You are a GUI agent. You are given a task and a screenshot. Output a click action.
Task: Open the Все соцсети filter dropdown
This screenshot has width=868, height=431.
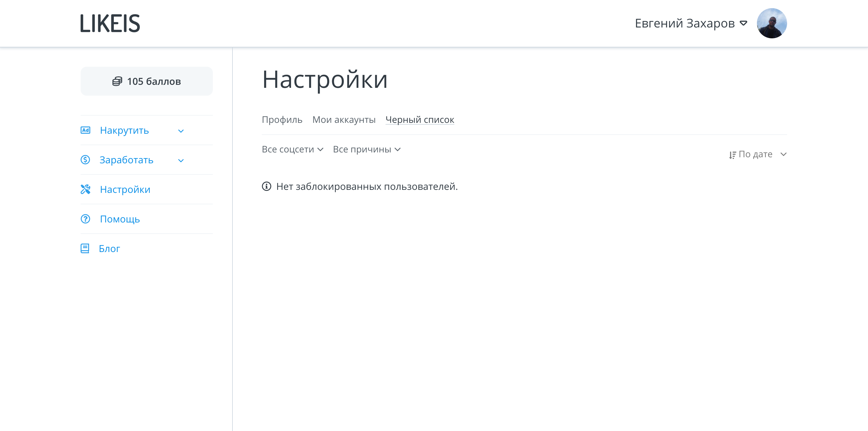(293, 149)
